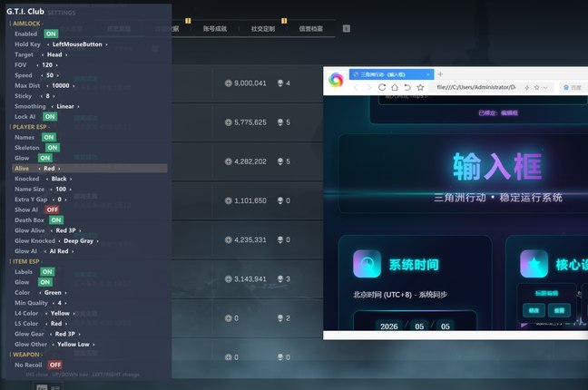Click the currency icon beside 9,000,041

[x=228, y=83]
